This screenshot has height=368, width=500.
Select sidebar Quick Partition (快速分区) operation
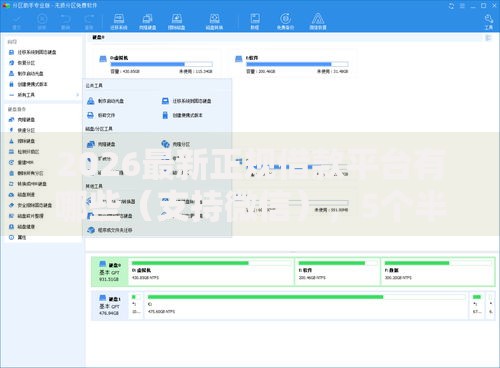tap(22, 130)
